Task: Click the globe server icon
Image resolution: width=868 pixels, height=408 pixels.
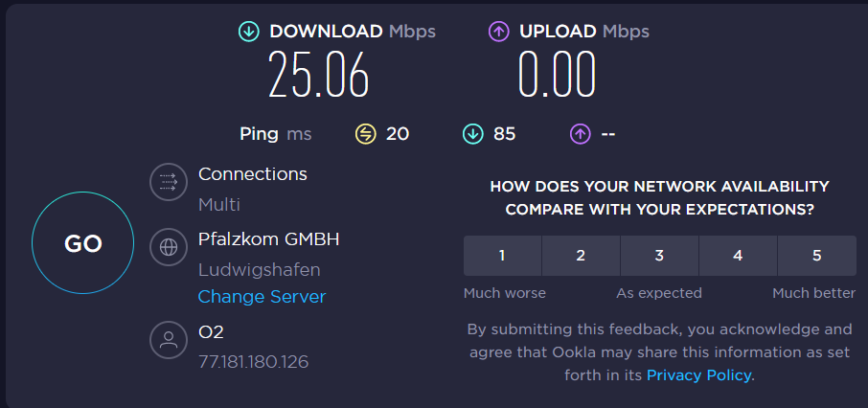Action: [169, 247]
